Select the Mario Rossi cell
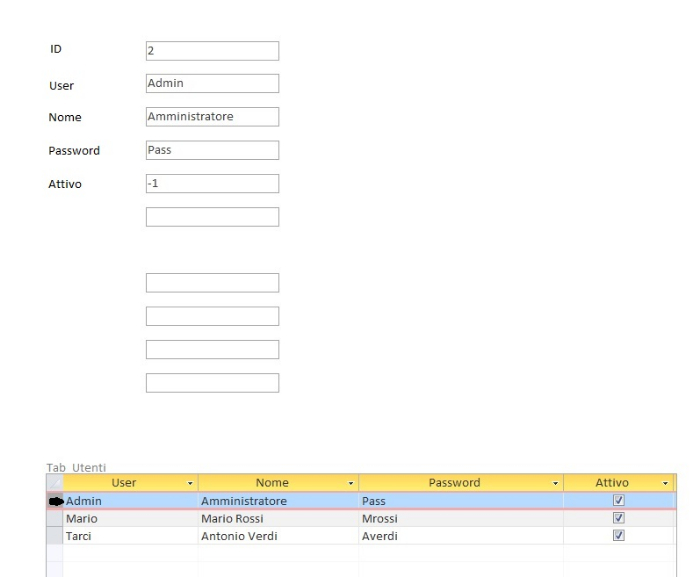 coord(278,518)
